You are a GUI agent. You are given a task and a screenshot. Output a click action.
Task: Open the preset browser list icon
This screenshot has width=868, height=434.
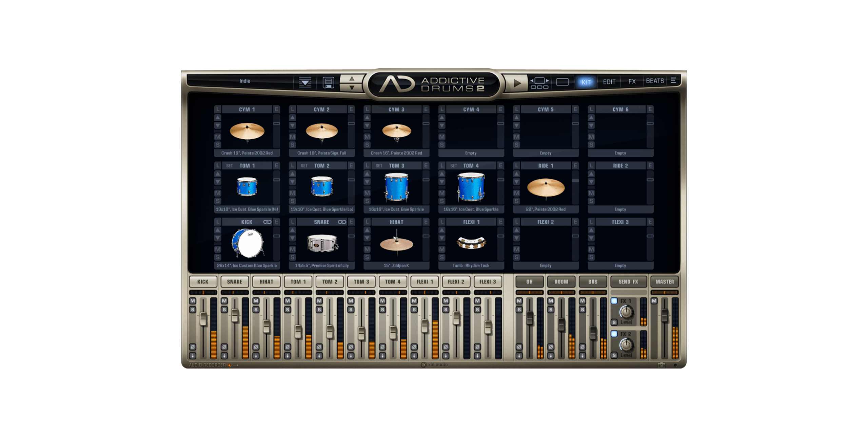click(x=305, y=82)
